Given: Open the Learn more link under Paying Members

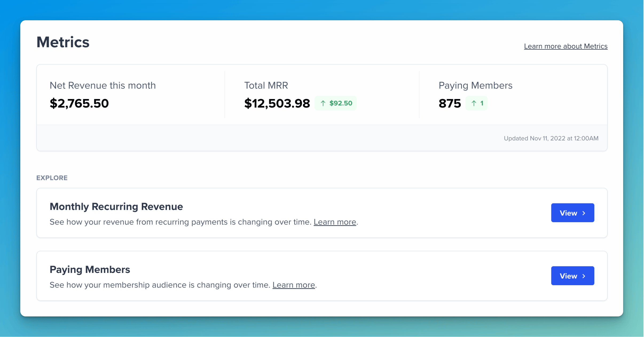Looking at the screenshot, I should 293,285.
